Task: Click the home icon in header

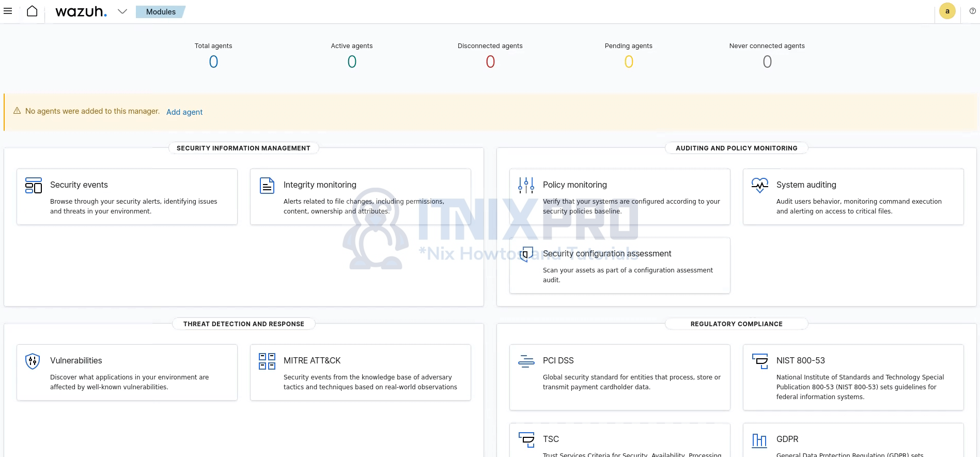Action: 32,11
